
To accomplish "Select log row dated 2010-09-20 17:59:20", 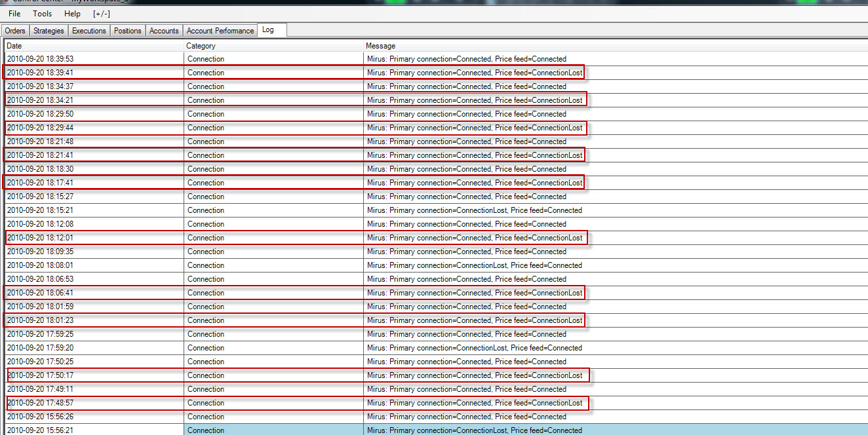I will pos(436,348).
